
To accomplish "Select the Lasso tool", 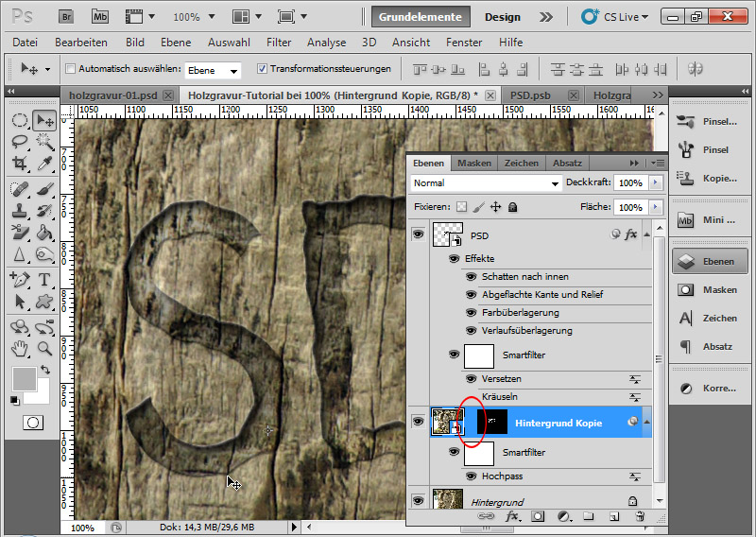I will point(19,142).
